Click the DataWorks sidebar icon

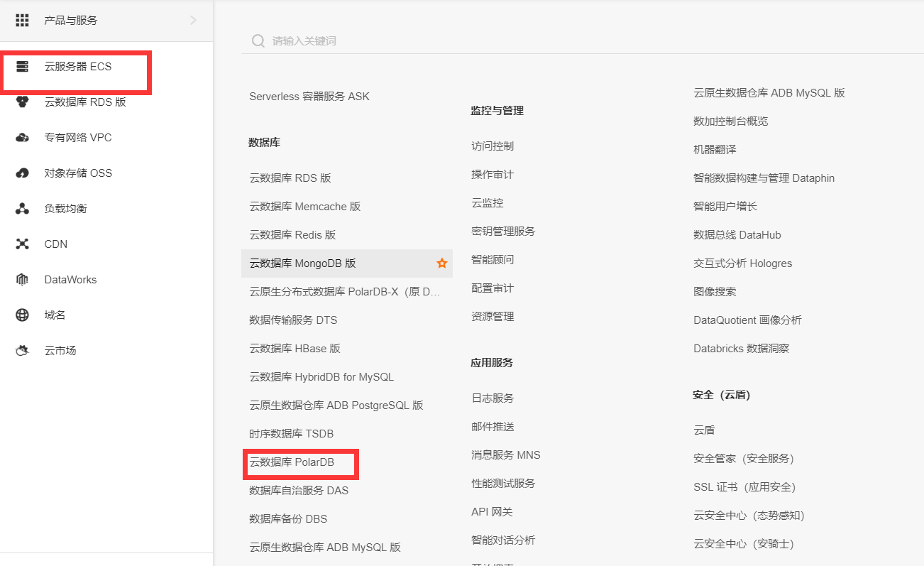pyautogui.click(x=22, y=280)
